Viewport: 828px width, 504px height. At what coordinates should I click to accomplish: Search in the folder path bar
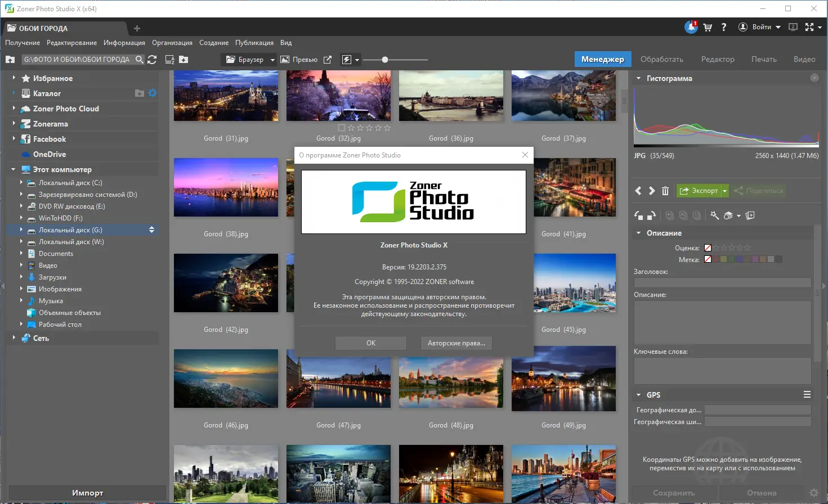(x=139, y=60)
